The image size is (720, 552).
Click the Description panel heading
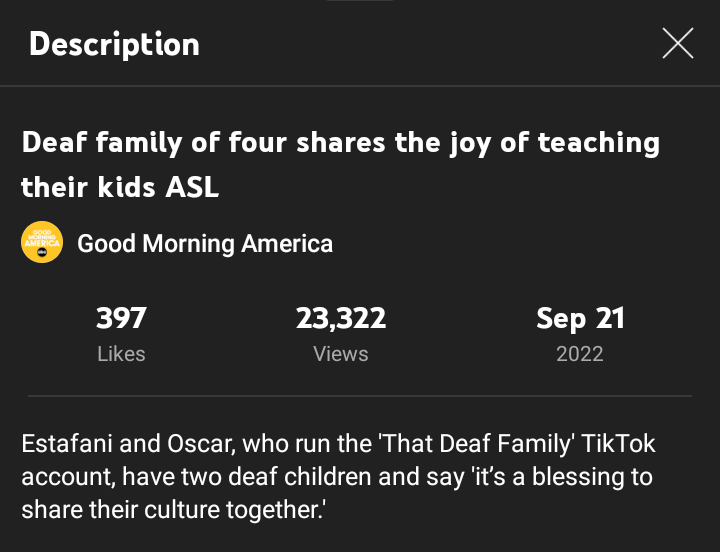114,44
